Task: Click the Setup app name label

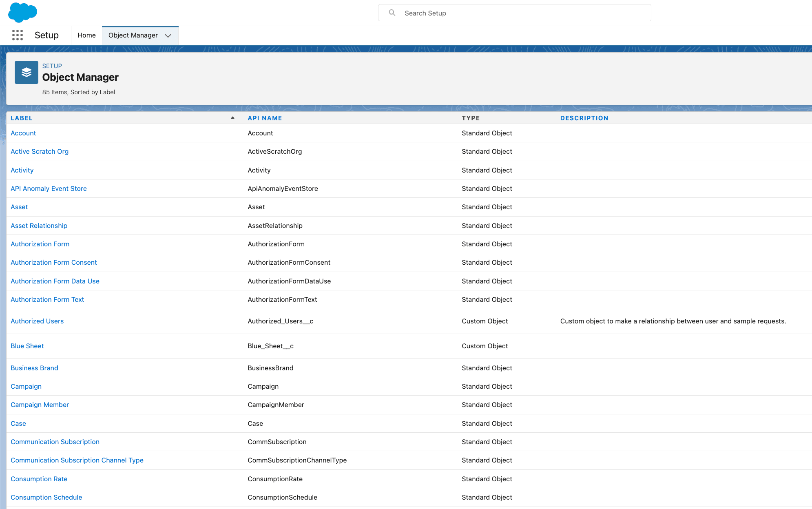Action: 46,35
